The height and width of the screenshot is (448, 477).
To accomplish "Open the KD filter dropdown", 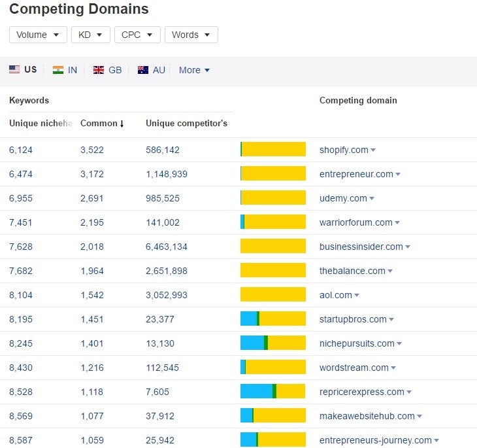I will point(91,35).
